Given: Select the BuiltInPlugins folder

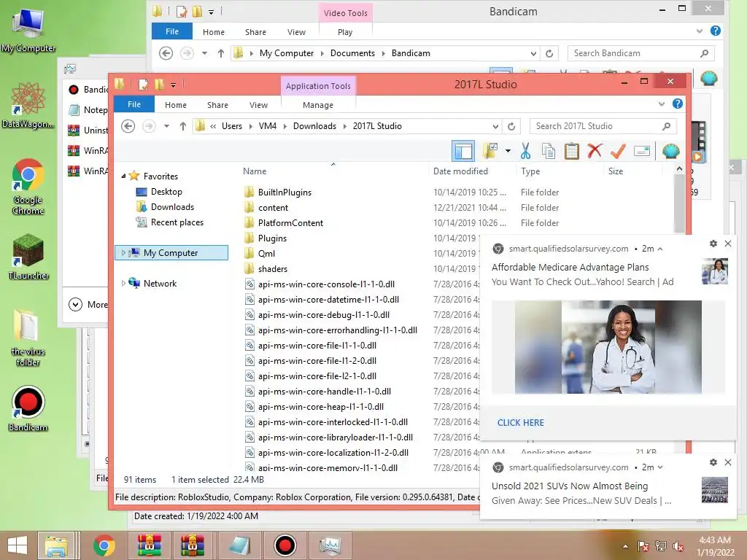Looking at the screenshot, I should (285, 192).
